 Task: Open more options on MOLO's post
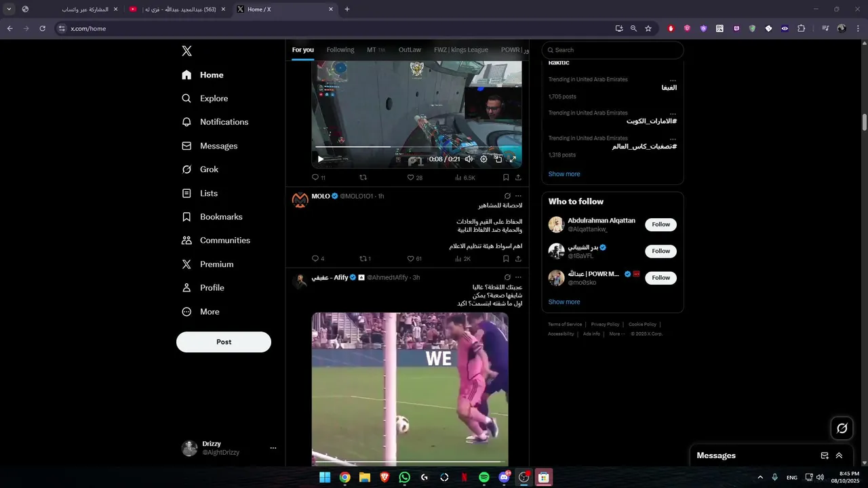coord(518,196)
